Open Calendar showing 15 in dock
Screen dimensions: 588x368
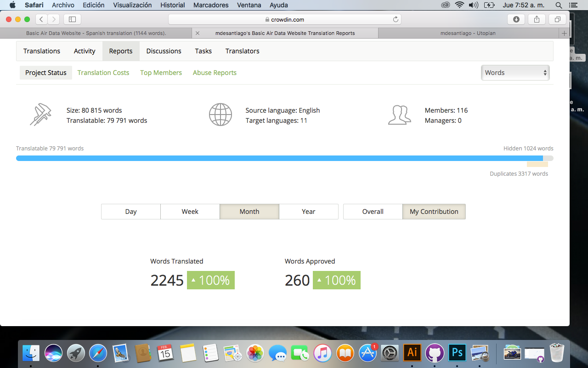pos(165,353)
